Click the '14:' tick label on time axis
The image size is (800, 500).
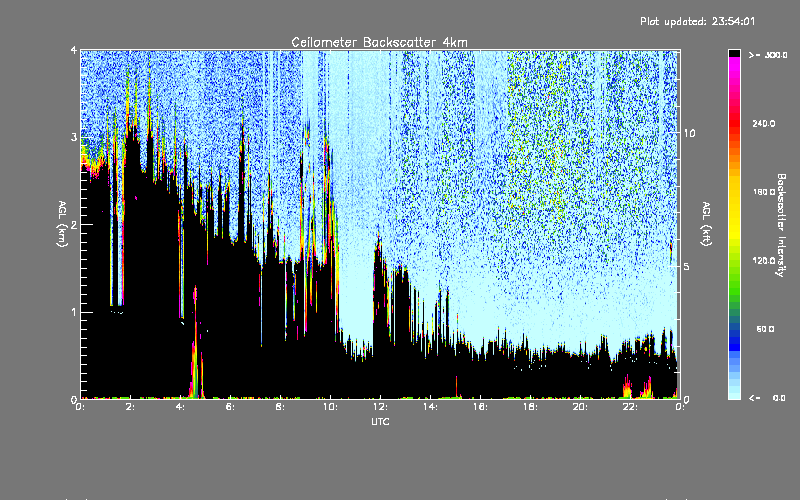(x=430, y=407)
